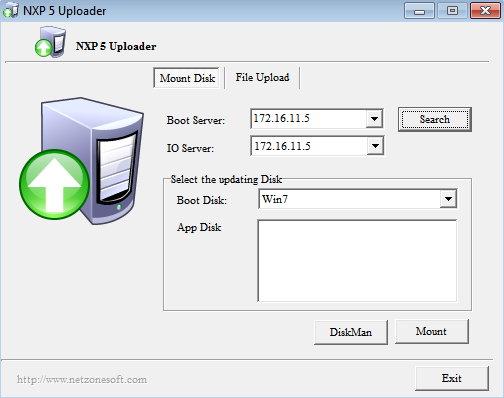Click the bold 'NXP 5 Uploader' heading
Image resolution: width=504 pixels, height=398 pixels.
pos(116,46)
